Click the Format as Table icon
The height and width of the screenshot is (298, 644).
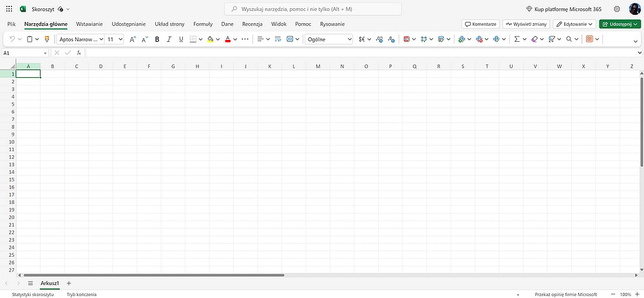click(424, 39)
